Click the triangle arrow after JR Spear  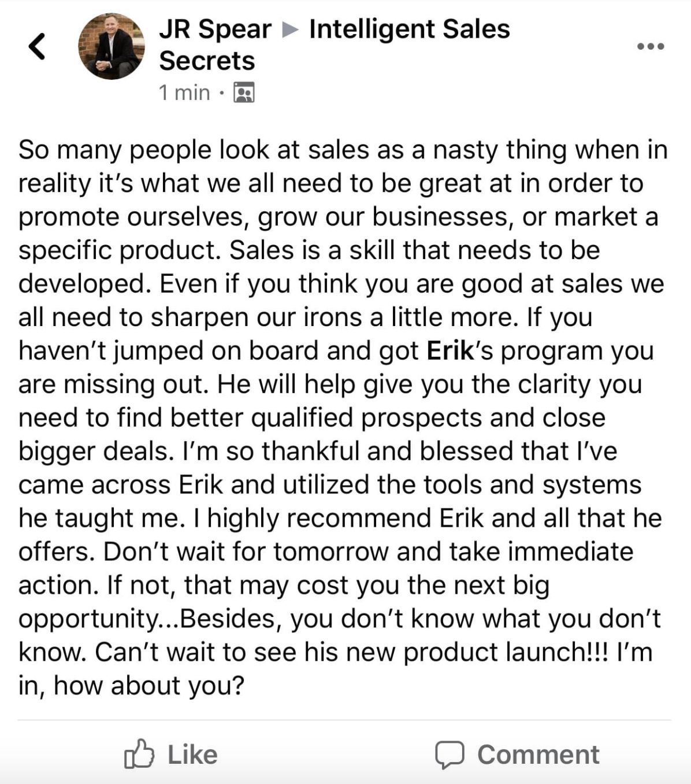[291, 29]
